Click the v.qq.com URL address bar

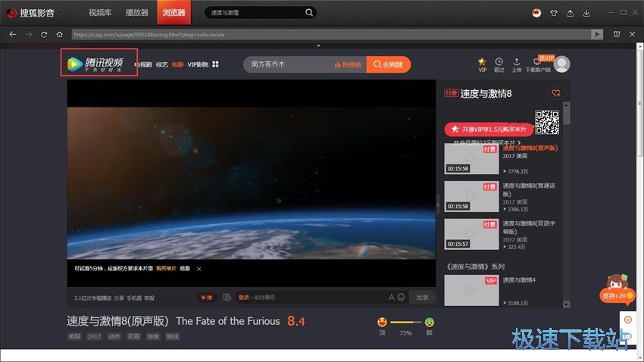click(330, 35)
